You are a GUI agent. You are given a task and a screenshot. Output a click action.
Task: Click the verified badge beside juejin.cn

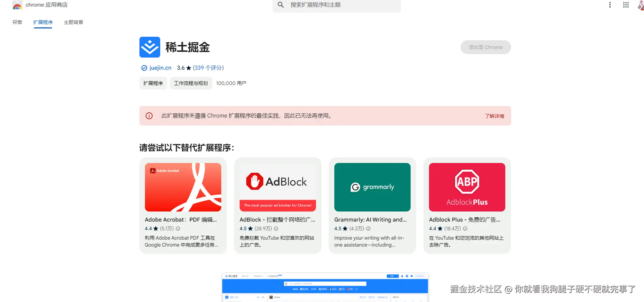tap(144, 68)
